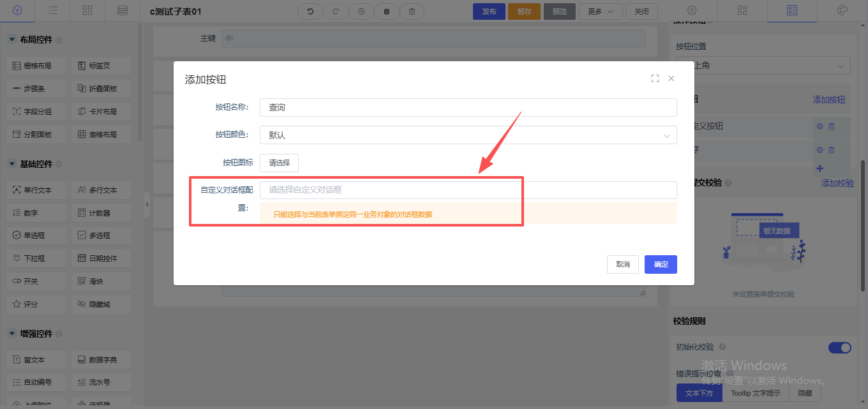Click the undo icon in top toolbar
868x409 pixels.
[x=310, y=11]
